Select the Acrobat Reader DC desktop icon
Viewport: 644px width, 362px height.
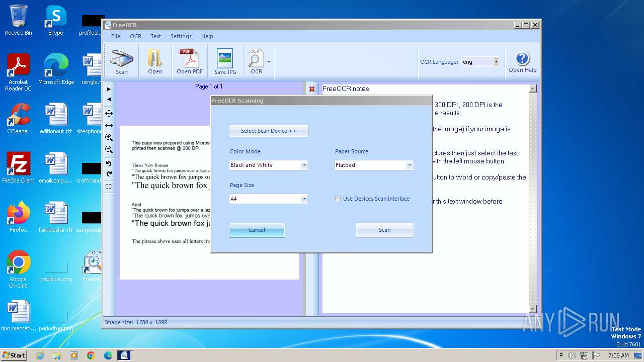(x=18, y=73)
